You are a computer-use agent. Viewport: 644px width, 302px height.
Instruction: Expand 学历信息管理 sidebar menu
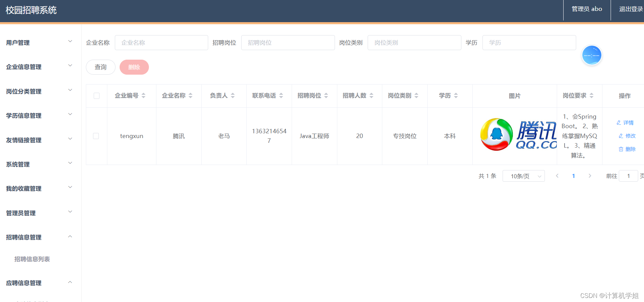pyautogui.click(x=41, y=116)
